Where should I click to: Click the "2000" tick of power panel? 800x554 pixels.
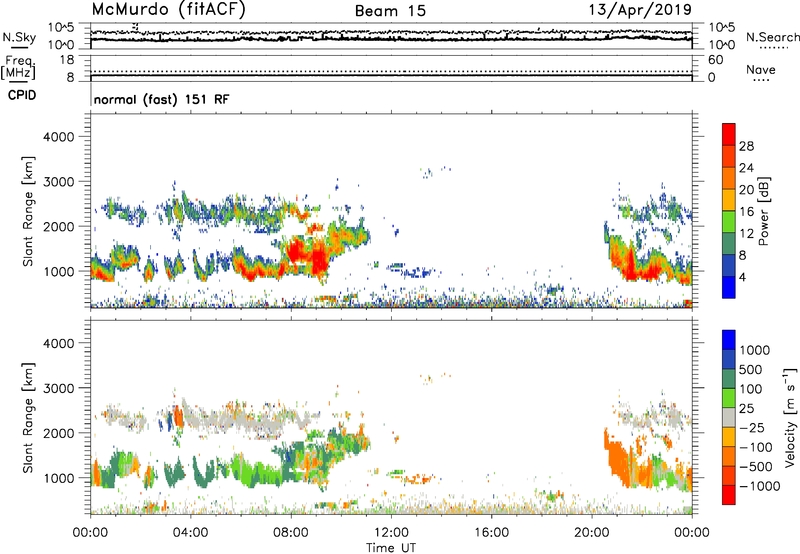tap(58, 226)
